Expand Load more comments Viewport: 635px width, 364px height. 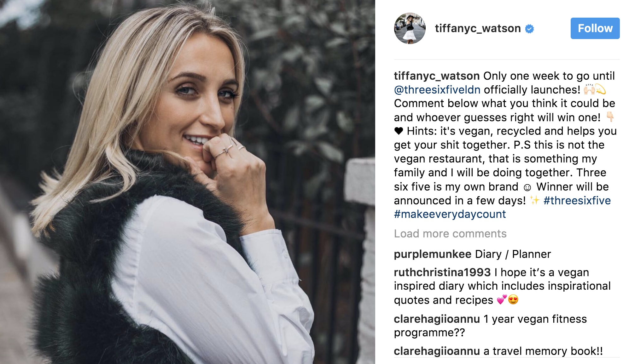point(450,234)
